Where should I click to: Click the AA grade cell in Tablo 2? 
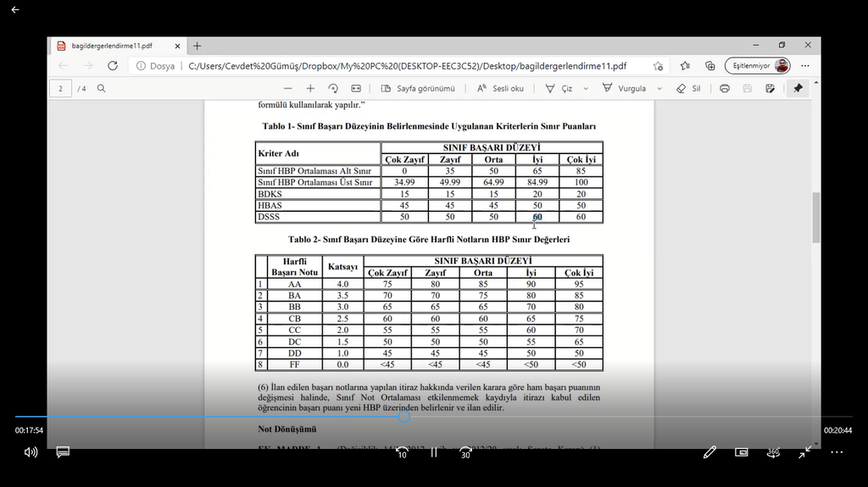point(294,284)
